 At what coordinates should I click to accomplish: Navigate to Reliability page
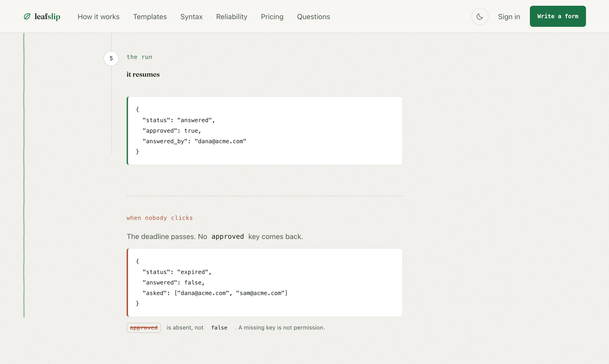pos(232,17)
